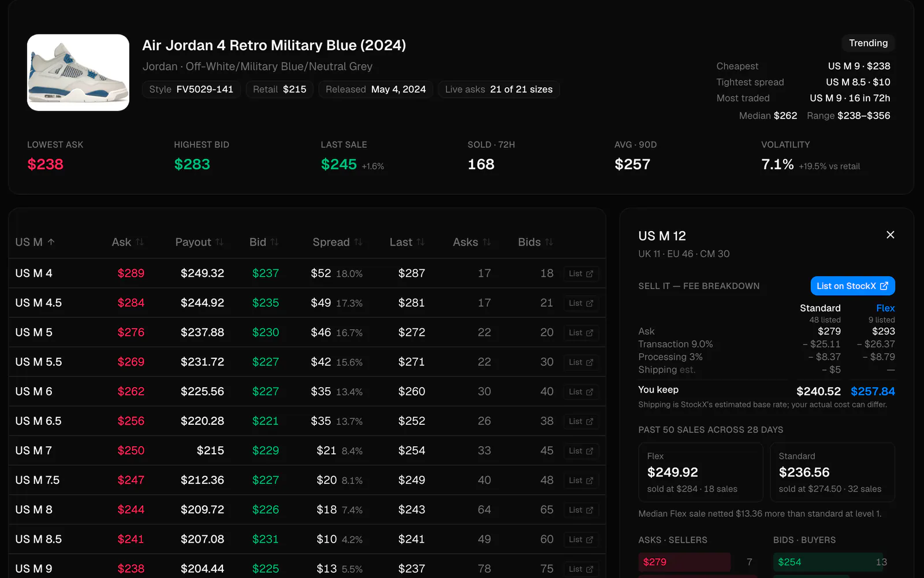Click the $254 bid depth bar
Image resolution: width=924 pixels, height=578 pixels.
828,562
